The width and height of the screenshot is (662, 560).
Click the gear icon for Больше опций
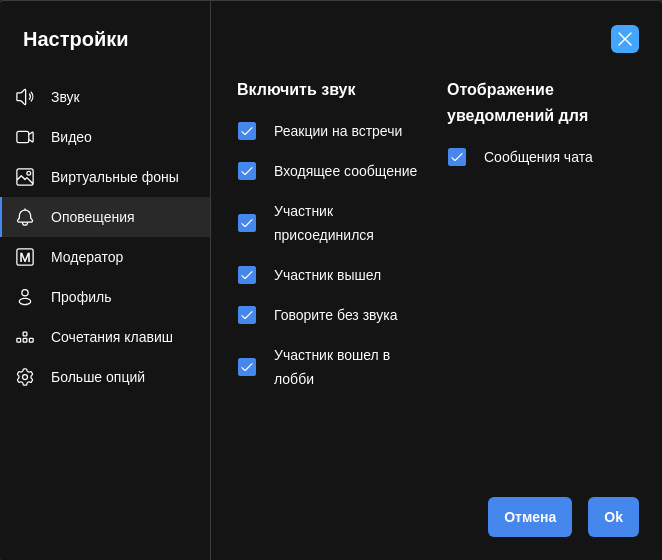click(x=24, y=377)
